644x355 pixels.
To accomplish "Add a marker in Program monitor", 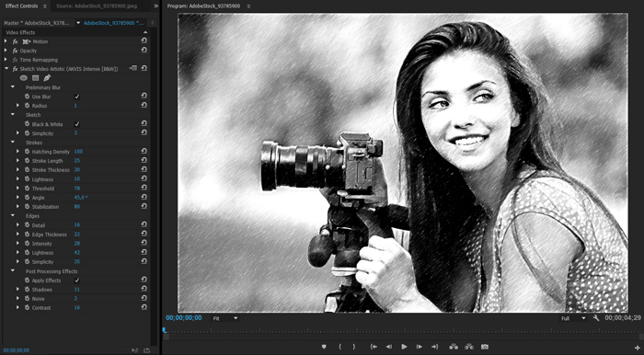I will [324, 347].
